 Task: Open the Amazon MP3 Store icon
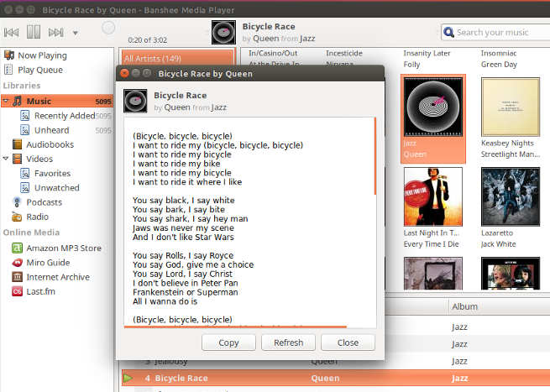tap(17, 248)
